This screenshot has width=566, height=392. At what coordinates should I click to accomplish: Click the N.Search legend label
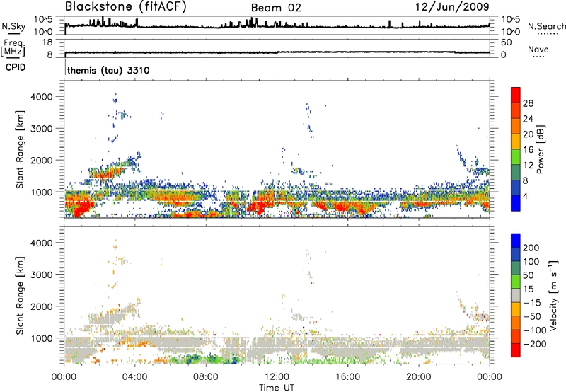(x=546, y=26)
